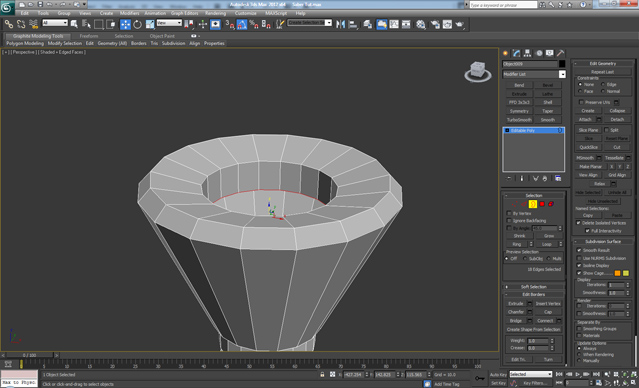Toggle the Angle Snap icon
Image resolution: width=639 pixels, height=388 pixels.
pyautogui.click(x=242, y=24)
